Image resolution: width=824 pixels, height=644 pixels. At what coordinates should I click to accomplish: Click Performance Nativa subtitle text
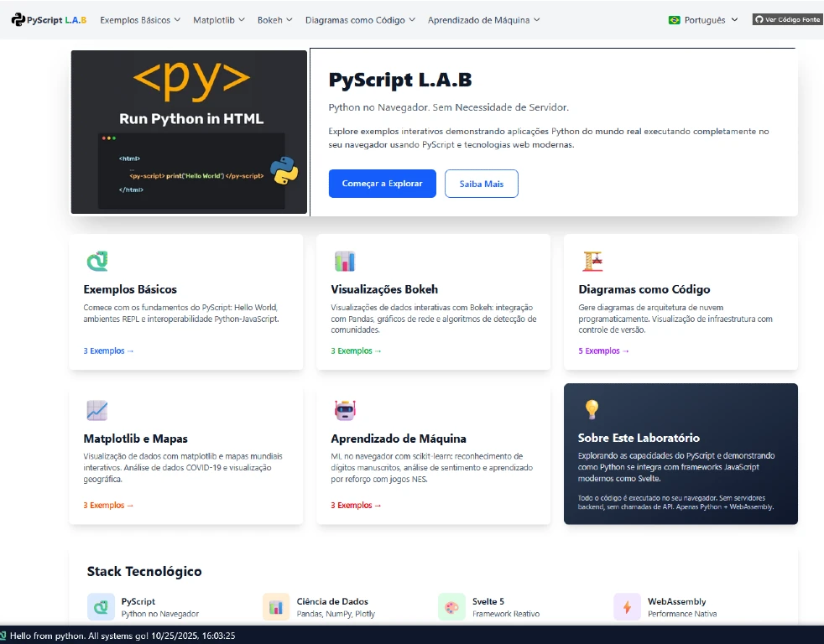682,614
